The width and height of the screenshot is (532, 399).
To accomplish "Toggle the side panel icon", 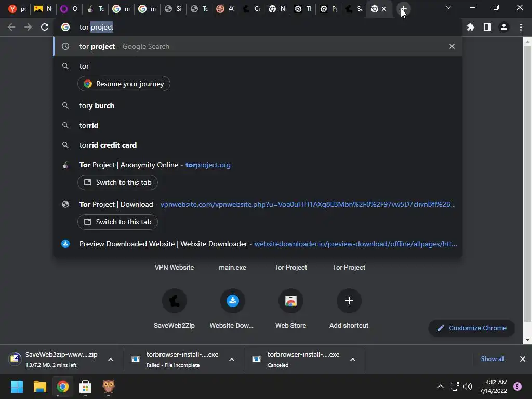I will 487,27.
